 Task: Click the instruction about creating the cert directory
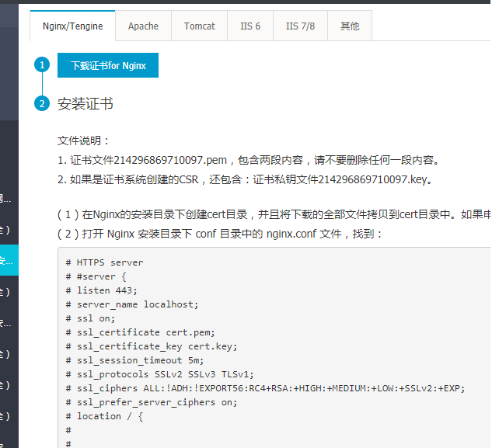pos(274,215)
